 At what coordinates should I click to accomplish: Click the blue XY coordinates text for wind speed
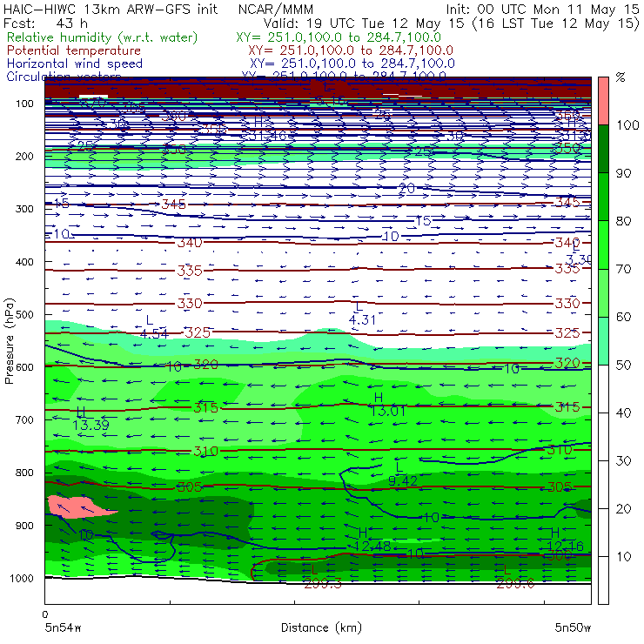(352, 64)
